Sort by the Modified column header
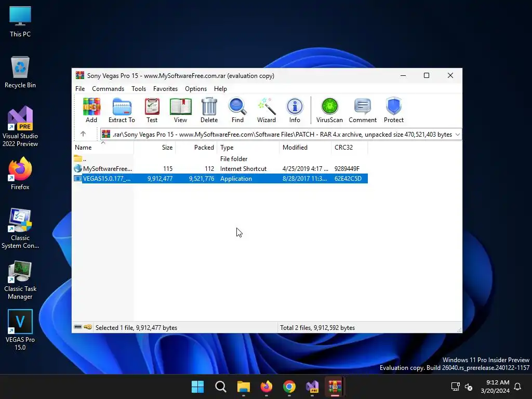 click(305, 147)
